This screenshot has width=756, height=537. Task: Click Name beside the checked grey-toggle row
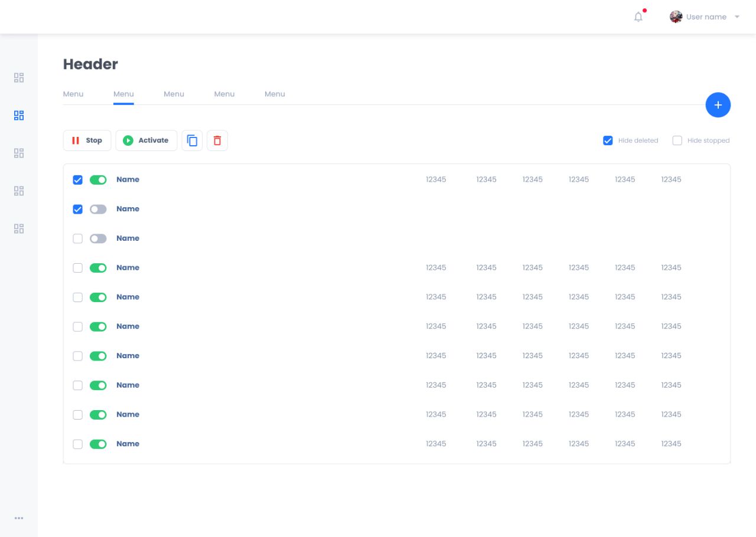click(128, 209)
